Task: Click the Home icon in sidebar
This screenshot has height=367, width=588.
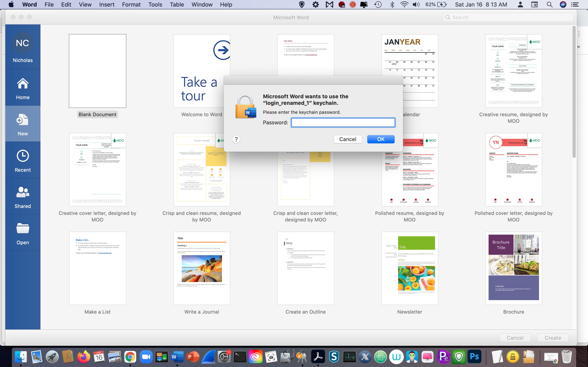Action: [x=23, y=84]
